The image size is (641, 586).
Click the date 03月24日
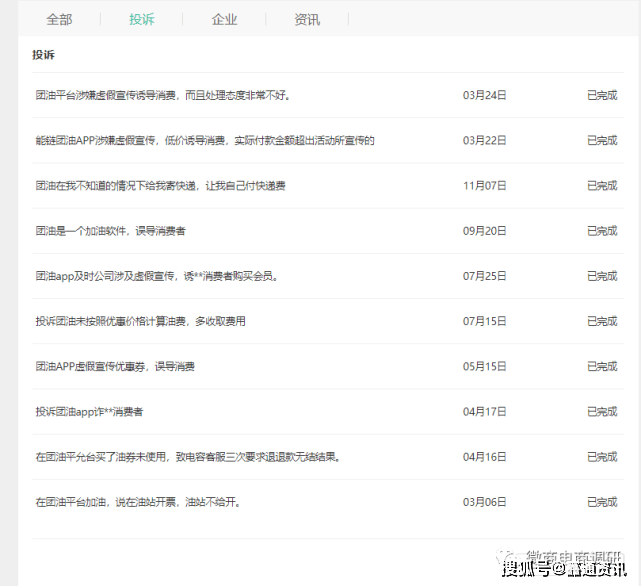click(x=484, y=95)
